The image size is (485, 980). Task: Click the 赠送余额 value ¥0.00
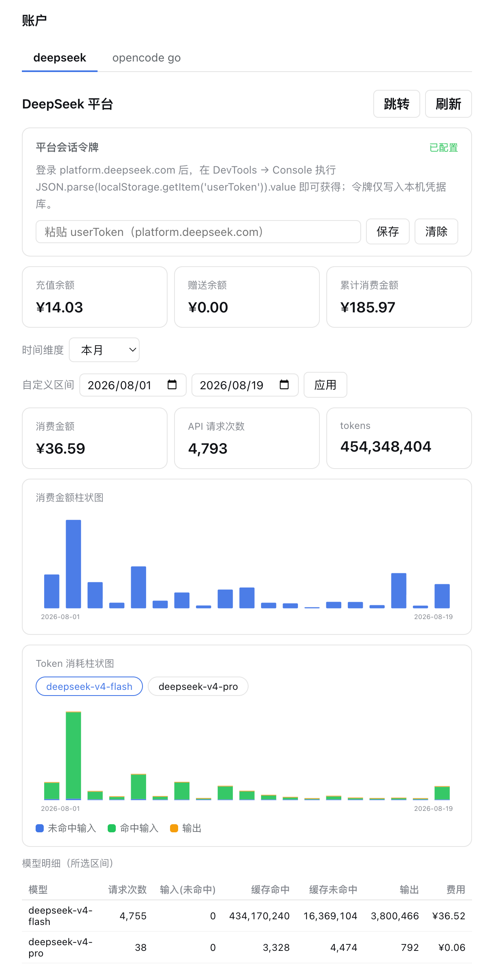click(208, 308)
